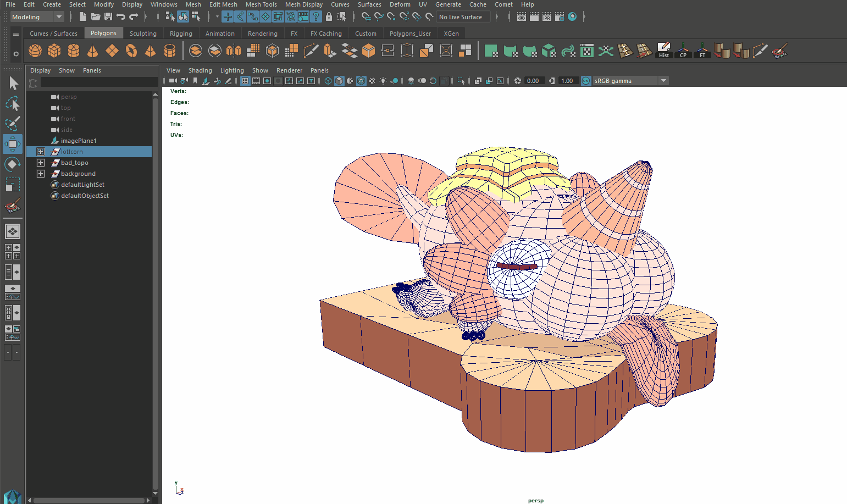
Task: Click the No Live Surface field
Action: pos(464,17)
